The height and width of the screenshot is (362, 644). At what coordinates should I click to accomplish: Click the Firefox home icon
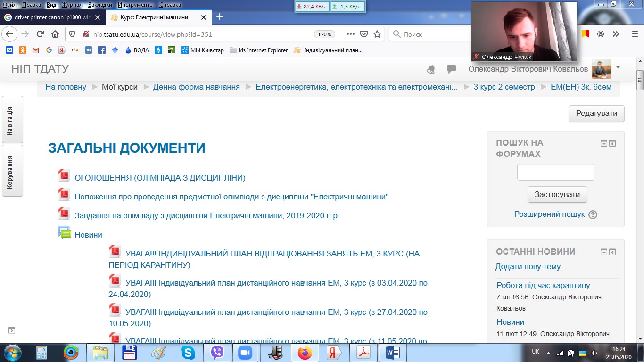pyautogui.click(x=55, y=34)
